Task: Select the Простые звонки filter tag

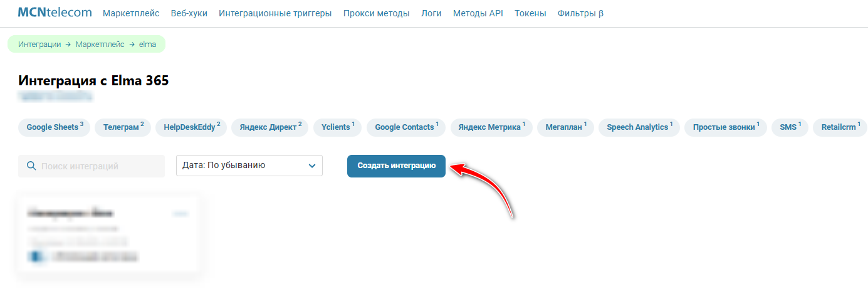Action: coord(726,127)
